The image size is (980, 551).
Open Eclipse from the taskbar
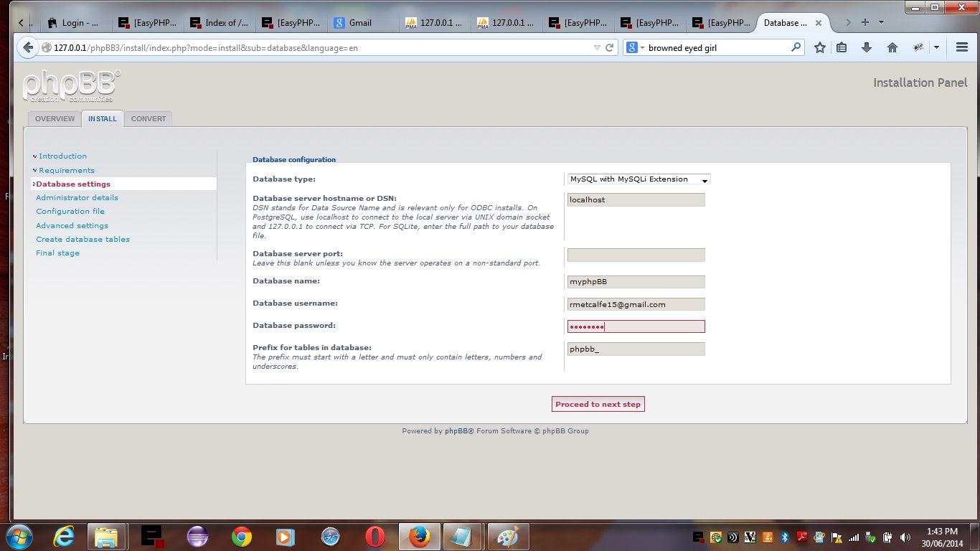(197, 537)
